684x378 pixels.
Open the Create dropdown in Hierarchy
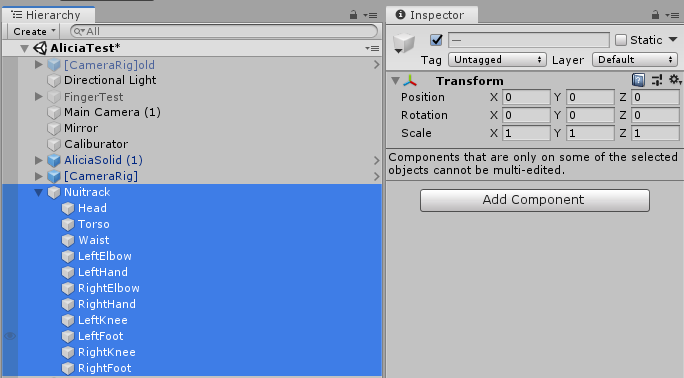pos(34,31)
